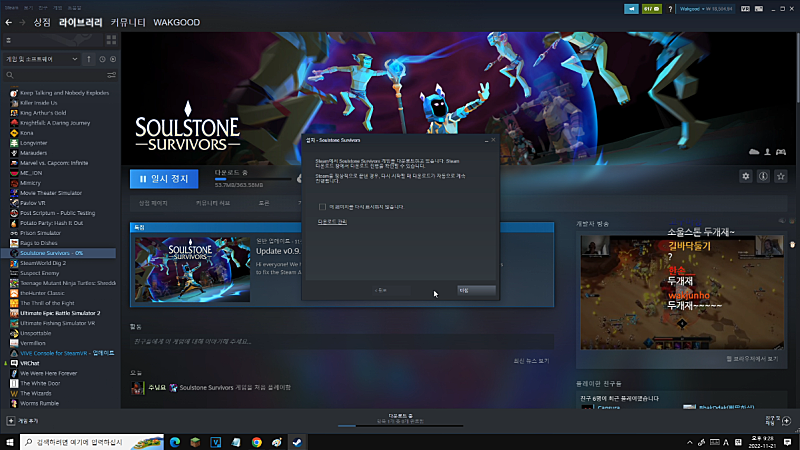Viewport: 800px width, 450px height.
Task: Open the Windows notification center icon
Action: coord(788,442)
